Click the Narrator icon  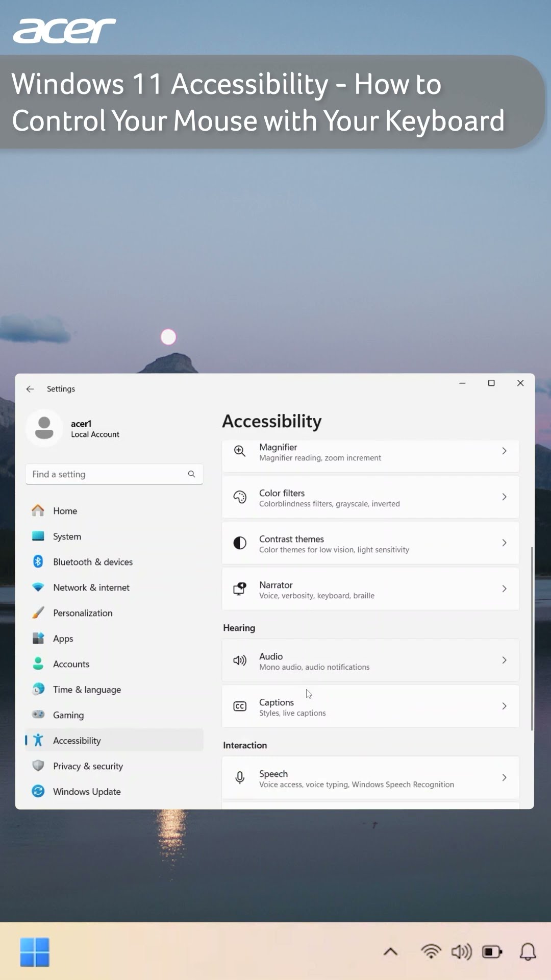[240, 589]
